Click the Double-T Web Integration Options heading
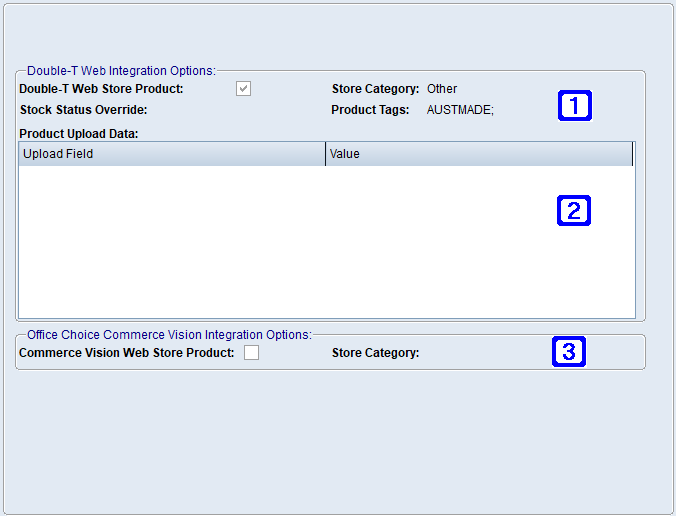Image resolution: width=676 pixels, height=516 pixels. (x=121, y=71)
